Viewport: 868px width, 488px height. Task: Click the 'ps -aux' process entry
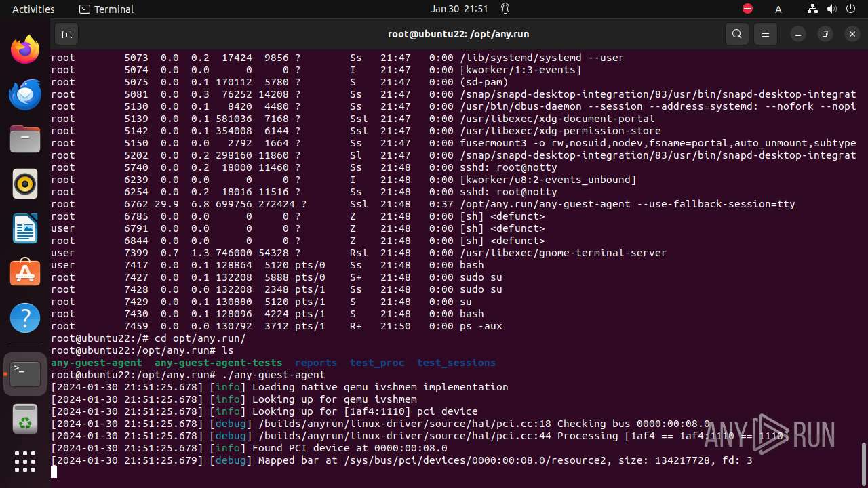[x=481, y=326]
